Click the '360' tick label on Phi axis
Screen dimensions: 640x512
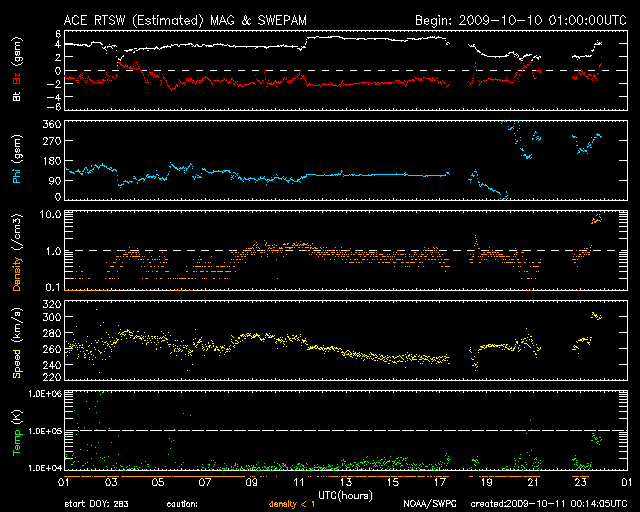coord(52,124)
